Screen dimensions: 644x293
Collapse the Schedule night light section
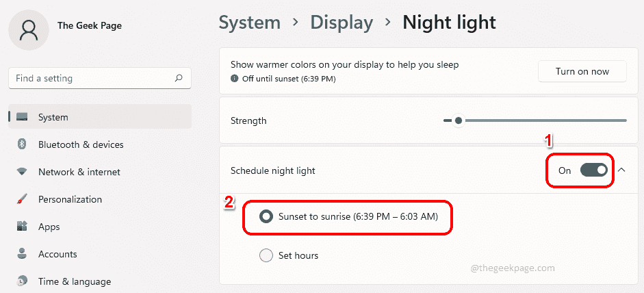coord(621,170)
